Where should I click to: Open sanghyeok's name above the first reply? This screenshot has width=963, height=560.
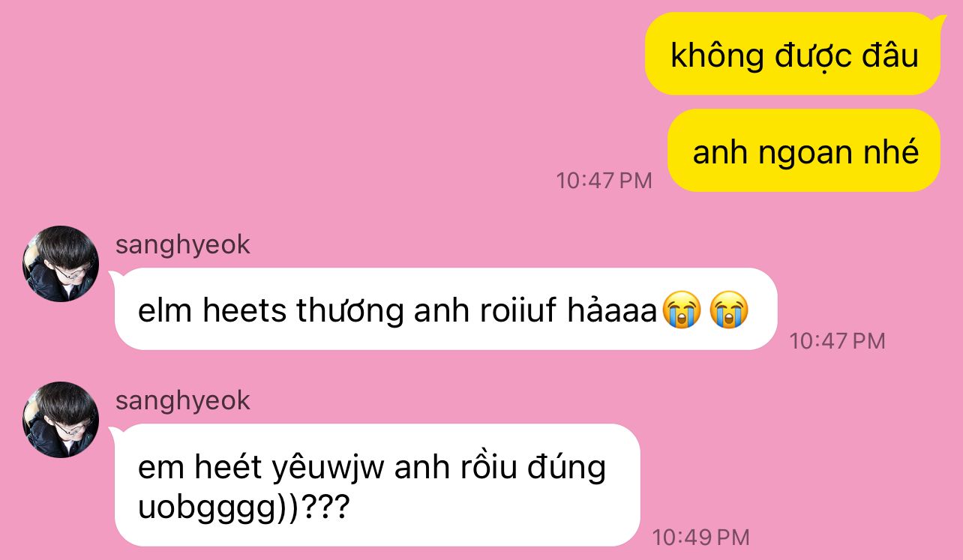point(183,245)
